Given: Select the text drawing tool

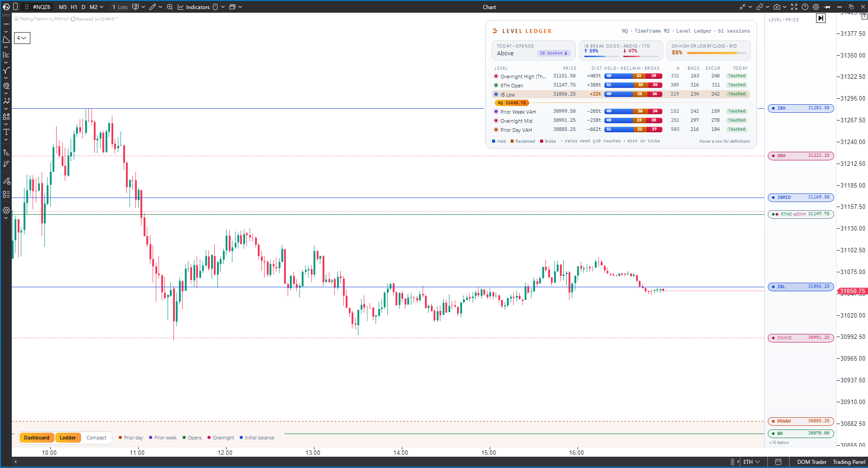Looking at the screenshot, I should tap(6, 132).
